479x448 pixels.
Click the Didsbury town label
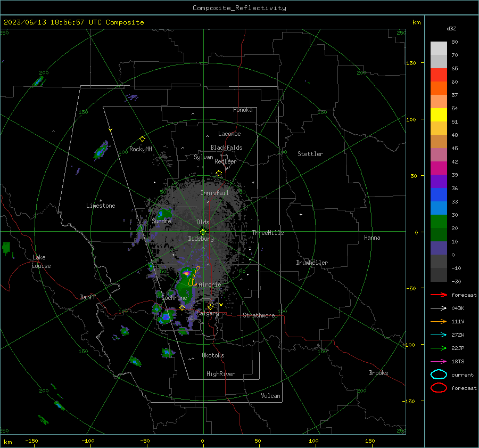click(201, 239)
